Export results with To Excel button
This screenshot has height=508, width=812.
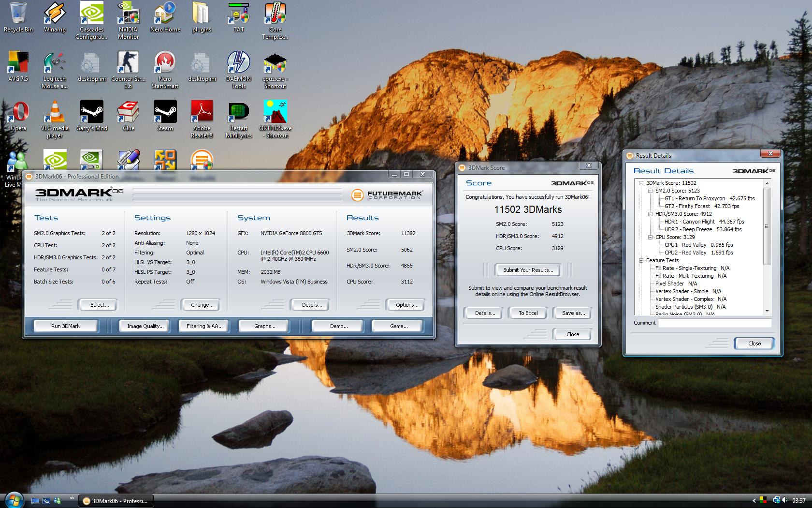click(528, 313)
